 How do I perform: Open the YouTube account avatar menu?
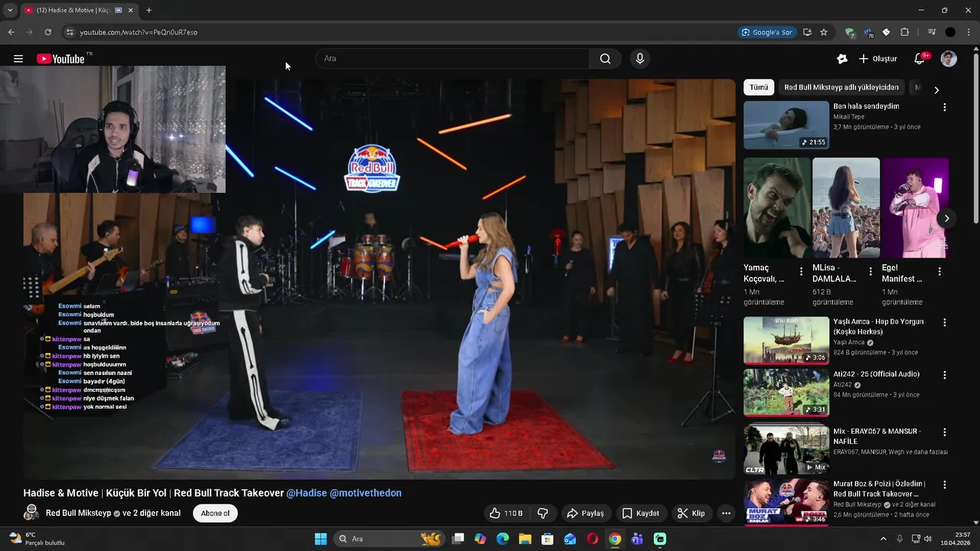pos(949,59)
